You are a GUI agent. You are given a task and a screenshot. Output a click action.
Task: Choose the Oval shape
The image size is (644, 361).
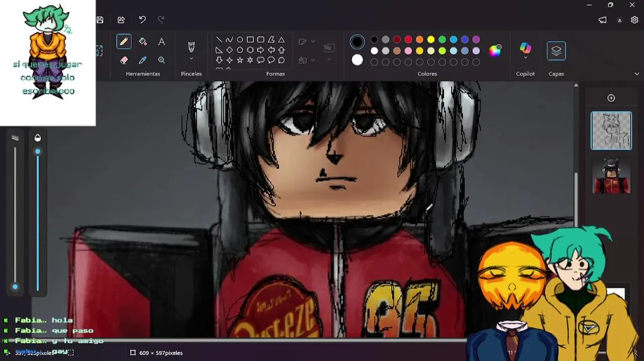pyautogui.click(x=240, y=40)
